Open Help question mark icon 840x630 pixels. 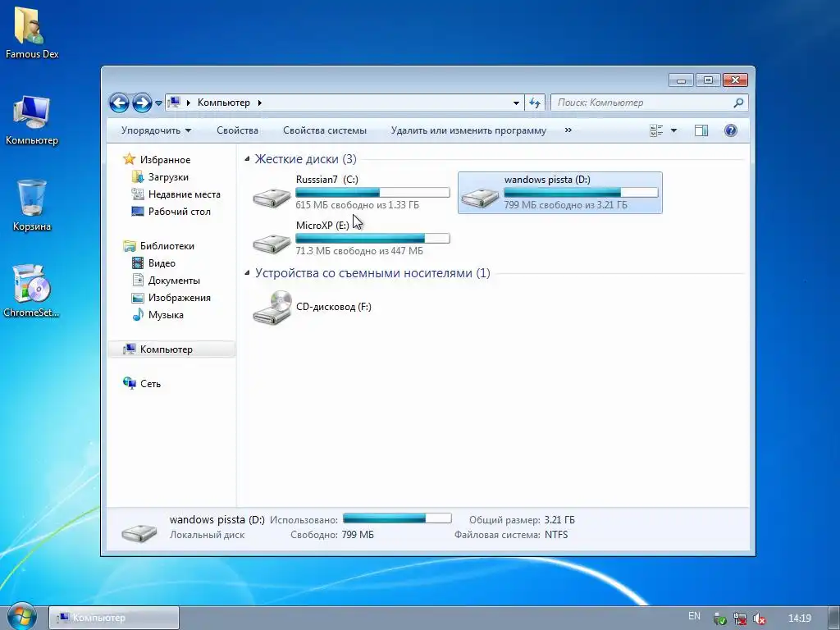(731, 130)
